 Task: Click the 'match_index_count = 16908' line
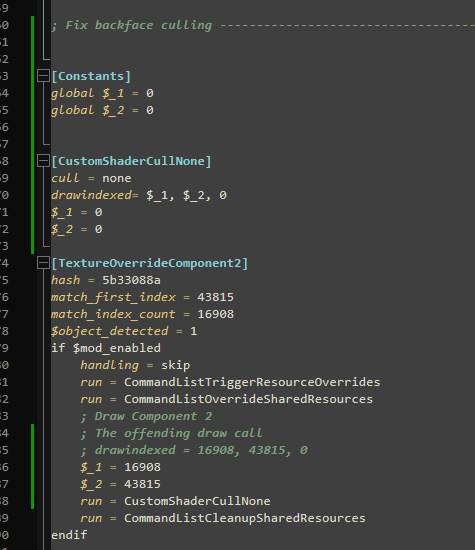(142, 314)
